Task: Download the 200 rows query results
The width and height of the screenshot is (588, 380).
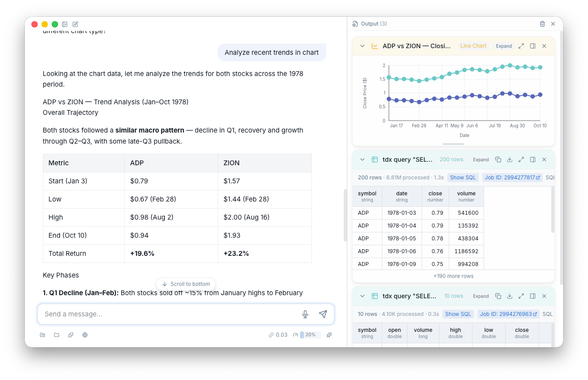Action: 510,160
